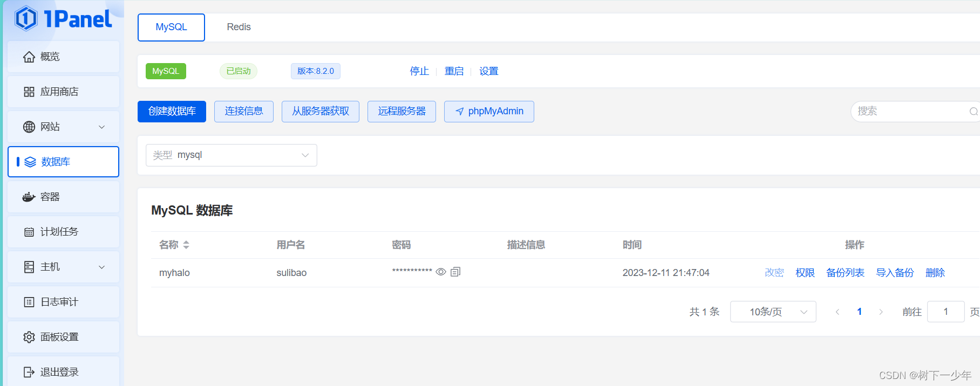Click the 已启动 running status badge

click(239, 71)
